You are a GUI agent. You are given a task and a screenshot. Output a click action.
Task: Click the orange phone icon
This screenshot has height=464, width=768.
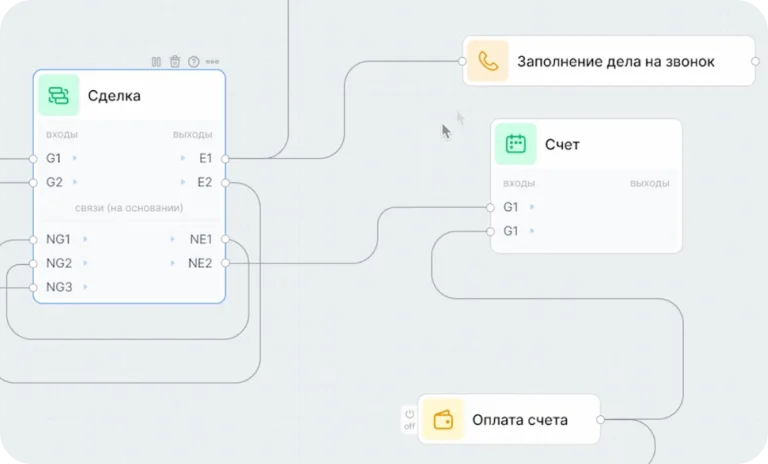click(x=488, y=61)
